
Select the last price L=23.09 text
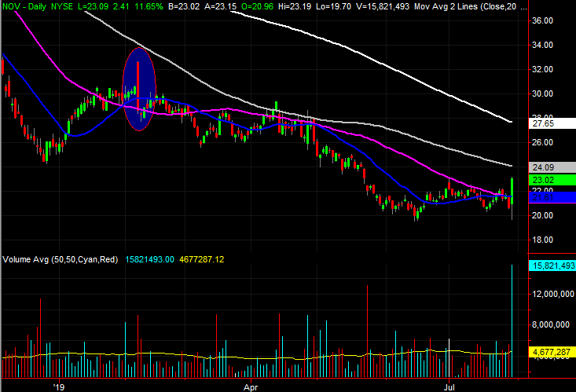[x=94, y=6]
